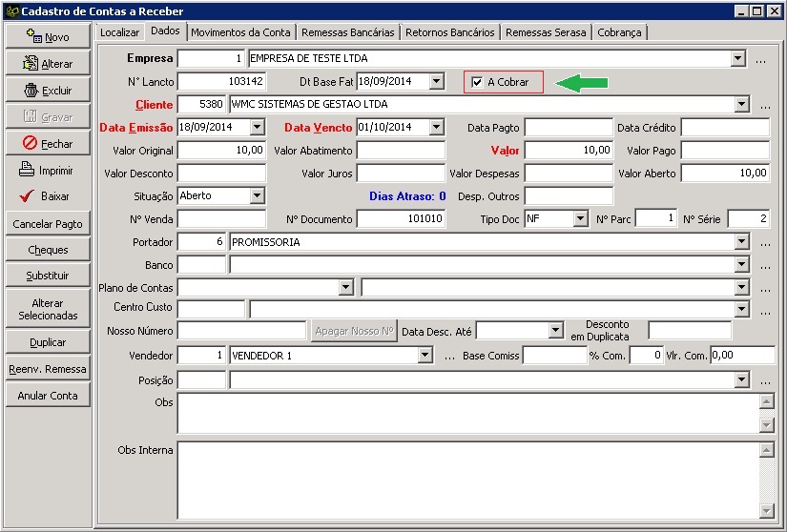Click the Baixar red checkmark button

pos(48,196)
